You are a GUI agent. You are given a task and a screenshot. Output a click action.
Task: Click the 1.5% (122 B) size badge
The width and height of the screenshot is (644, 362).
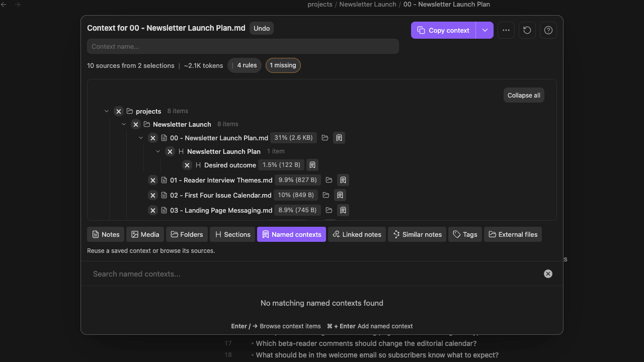[x=281, y=165]
